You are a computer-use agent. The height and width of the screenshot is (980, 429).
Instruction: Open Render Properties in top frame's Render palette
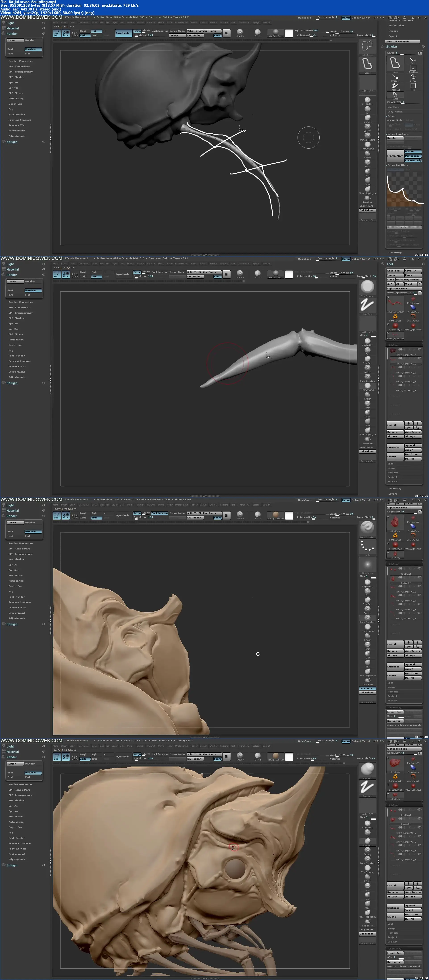(21, 61)
